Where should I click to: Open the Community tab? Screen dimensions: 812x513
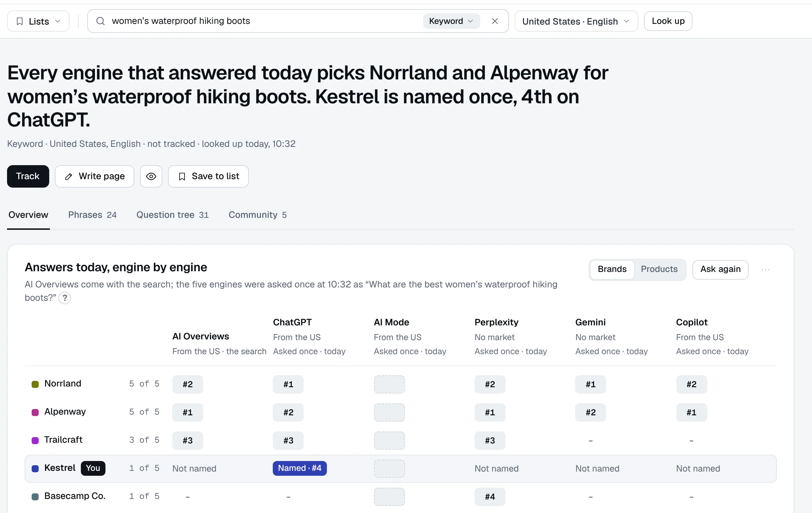pyautogui.click(x=258, y=215)
